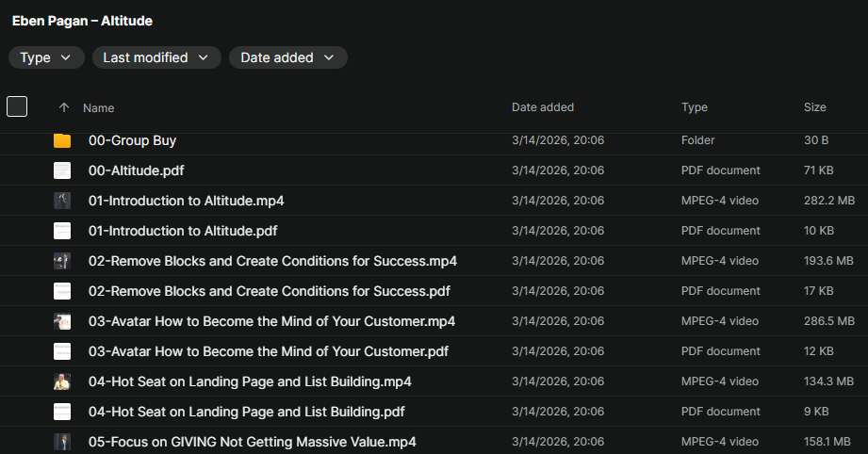
Task: Open the Date added filter dropdown
Action: (287, 57)
